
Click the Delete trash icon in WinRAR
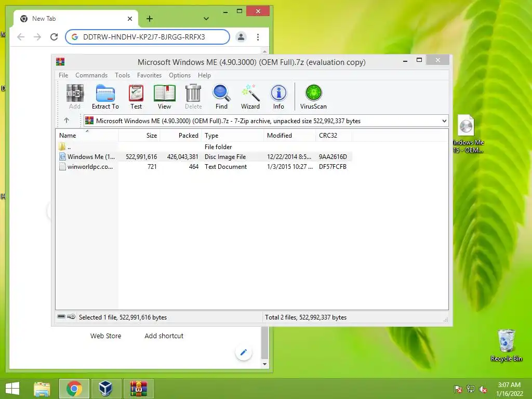click(x=193, y=97)
